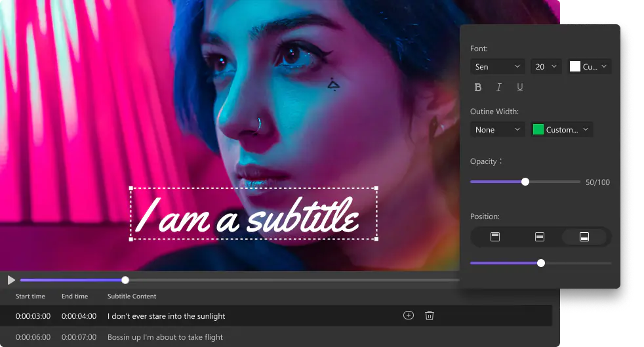
Task: Open the font size 20 dropdown
Action: (x=546, y=66)
